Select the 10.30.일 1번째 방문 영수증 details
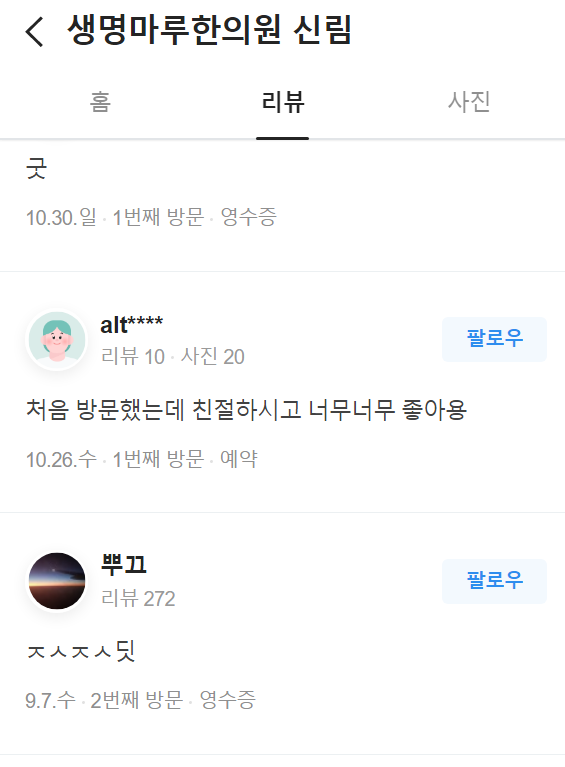The width and height of the screenshot is (565, 767). (x=151, y=217)
